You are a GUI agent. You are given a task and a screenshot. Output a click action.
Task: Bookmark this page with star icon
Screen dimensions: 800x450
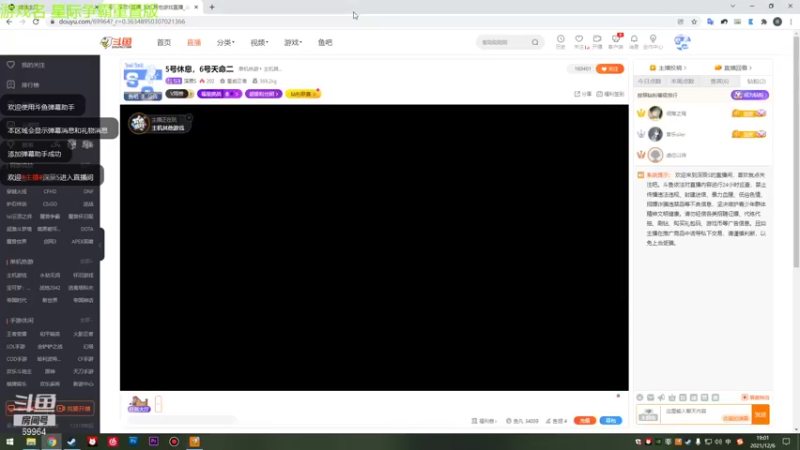[x=694, y=21]
